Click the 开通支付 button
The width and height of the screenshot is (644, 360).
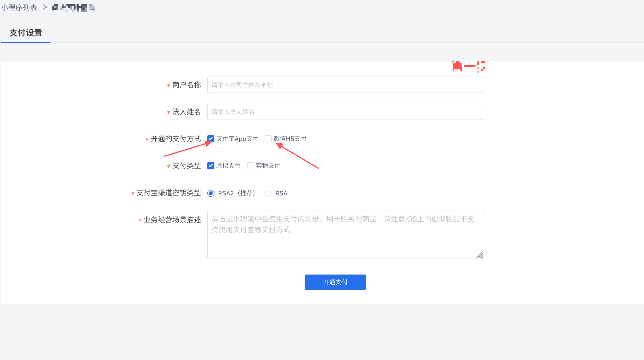(x=335, y=282)
